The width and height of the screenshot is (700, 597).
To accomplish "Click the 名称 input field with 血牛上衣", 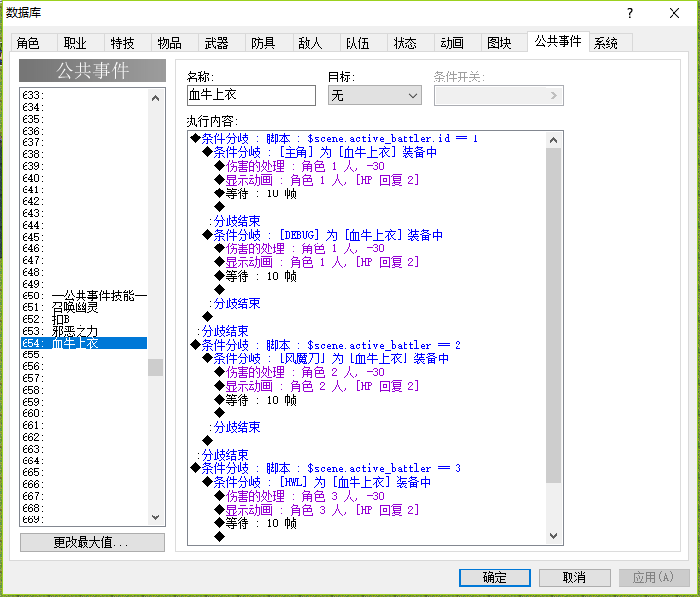I will click(x=251, y=95).
